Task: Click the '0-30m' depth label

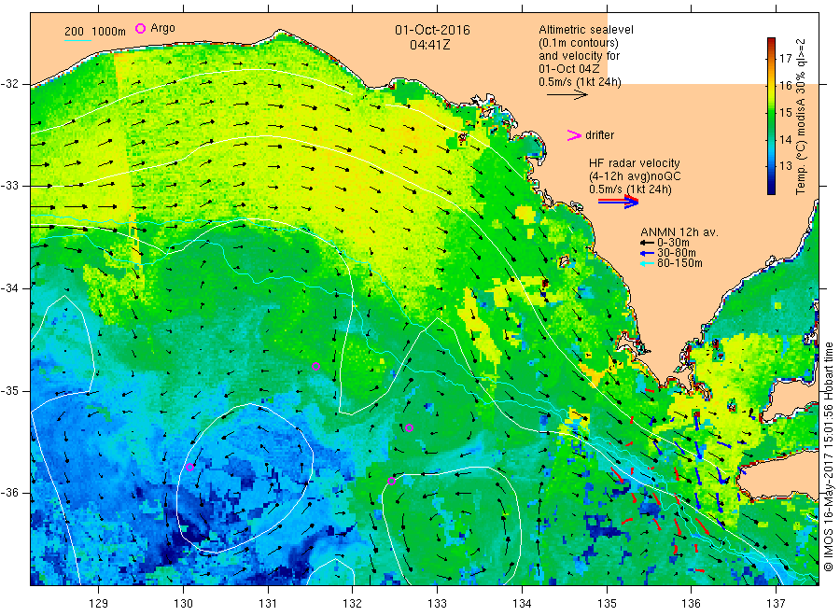Action: click(x=673, y=243)
